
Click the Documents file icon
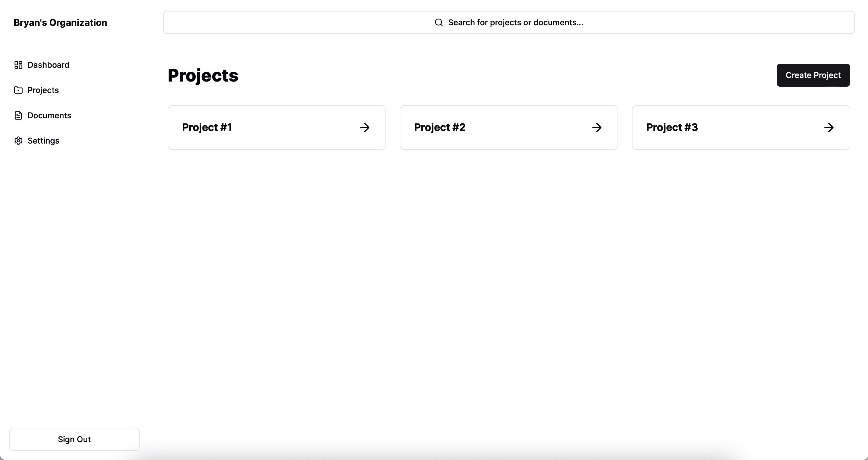click(18, 115)
